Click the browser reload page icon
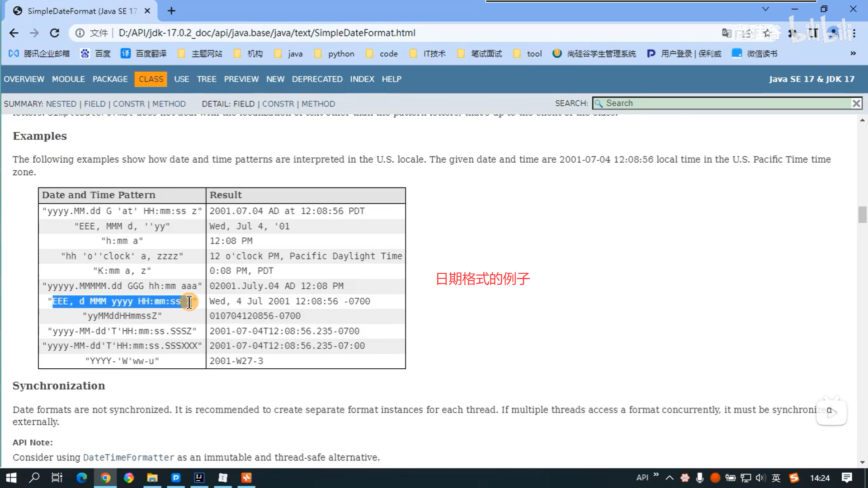868x488 pixels. tap(55, 33)
